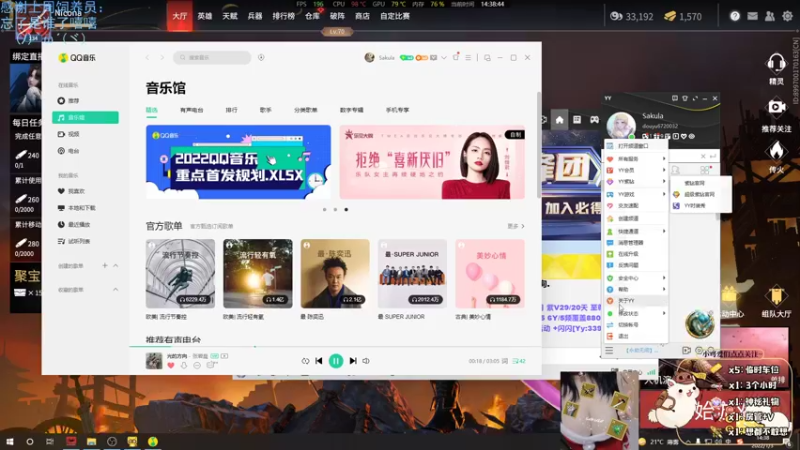Open the 电台 radio section in sidebar

coord(85,151)
